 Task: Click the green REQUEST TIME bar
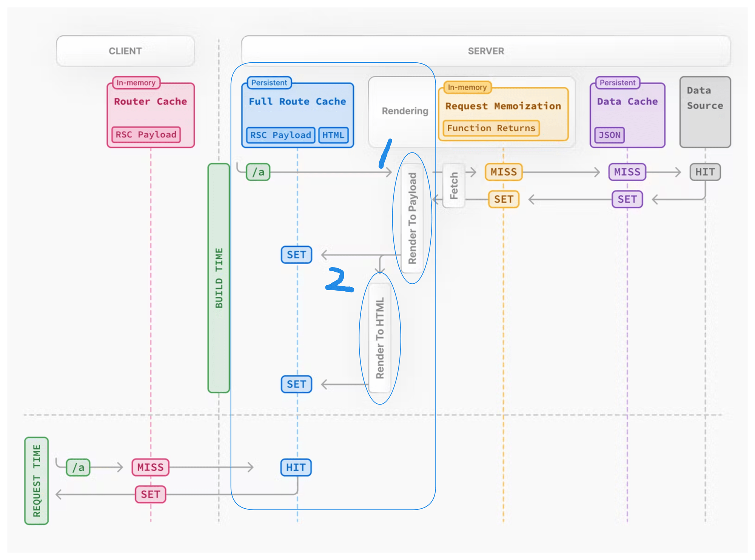coord(37,480)
